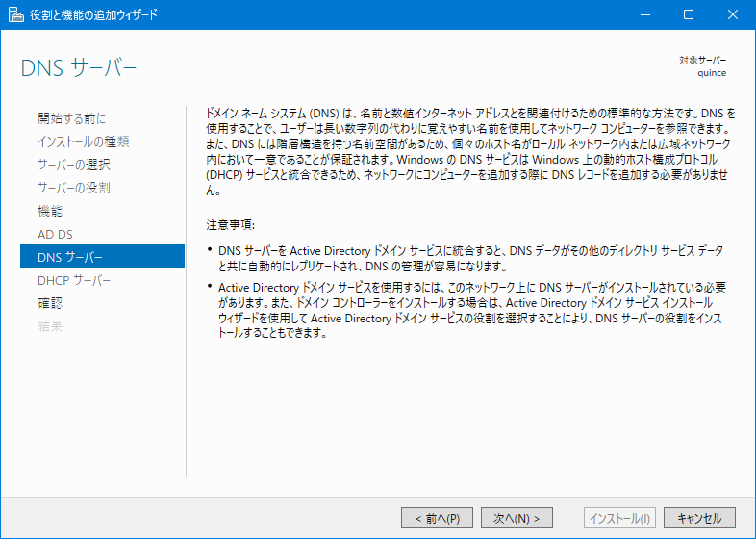Image resolution: width=756 pixels, height=539 pixels.
Task: Click the インストール(I) button
Action: pos(619,518)
